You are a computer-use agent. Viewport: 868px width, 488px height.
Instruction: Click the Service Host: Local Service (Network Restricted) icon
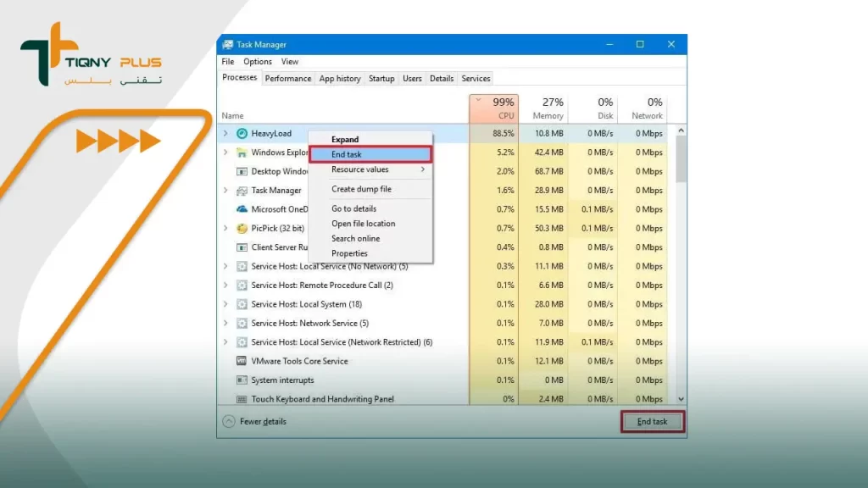pos(242,342)
